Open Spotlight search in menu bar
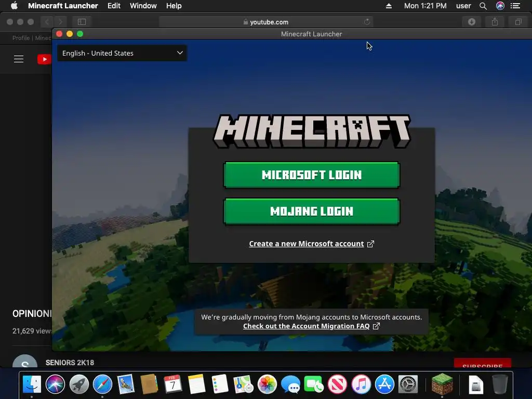 pyautogui.click(x=483, y=6)
